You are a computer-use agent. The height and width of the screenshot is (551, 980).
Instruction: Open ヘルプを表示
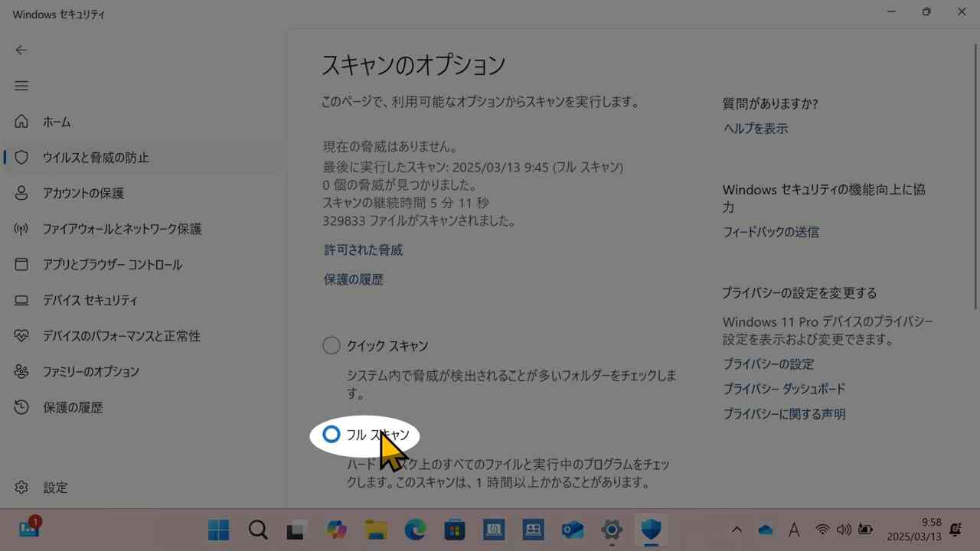pyautogui.click(x=754, y=128)
